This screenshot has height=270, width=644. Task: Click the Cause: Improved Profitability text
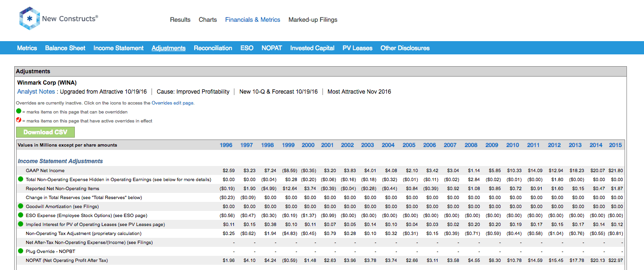tap(193, 92)
